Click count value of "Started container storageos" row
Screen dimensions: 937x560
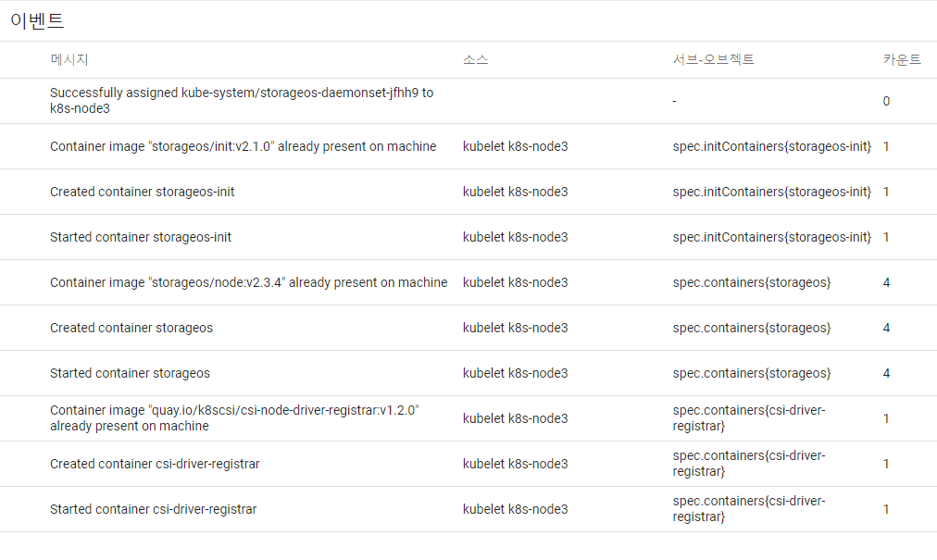pyautogui.click(x=886, y=373)
